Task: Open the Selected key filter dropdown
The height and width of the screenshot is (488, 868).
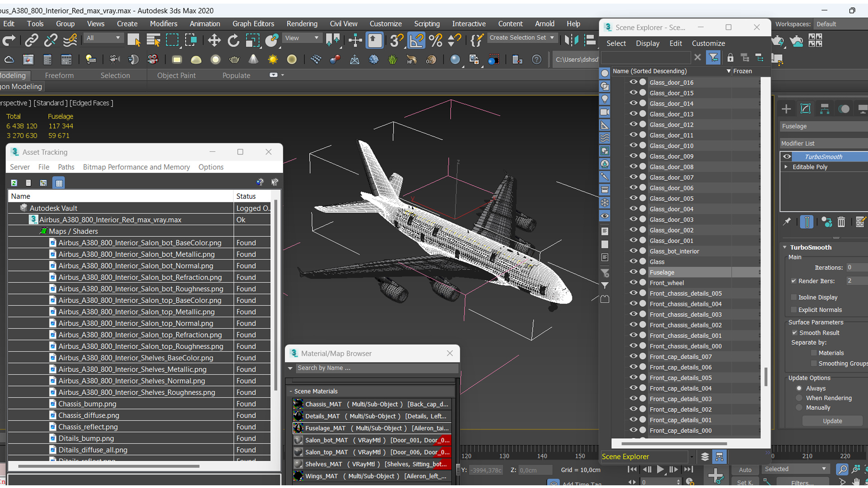Action: coord(795,469)
